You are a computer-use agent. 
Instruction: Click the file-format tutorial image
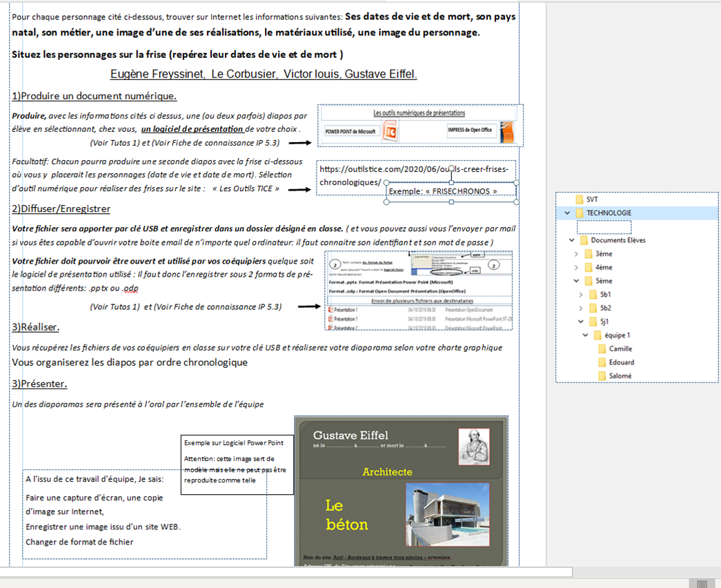click(418, 291)
